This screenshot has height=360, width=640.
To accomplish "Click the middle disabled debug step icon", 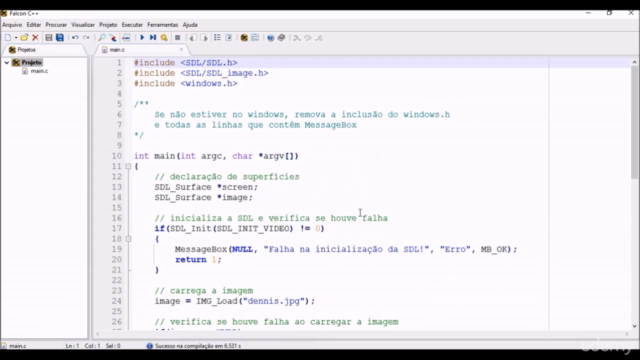I will pyautogui.click(x=308, y=38).
